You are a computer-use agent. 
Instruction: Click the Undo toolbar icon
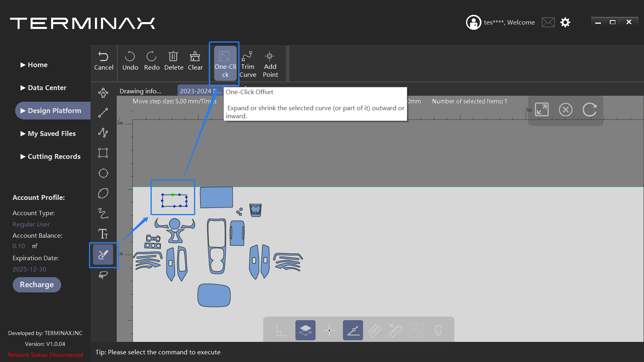130,61
